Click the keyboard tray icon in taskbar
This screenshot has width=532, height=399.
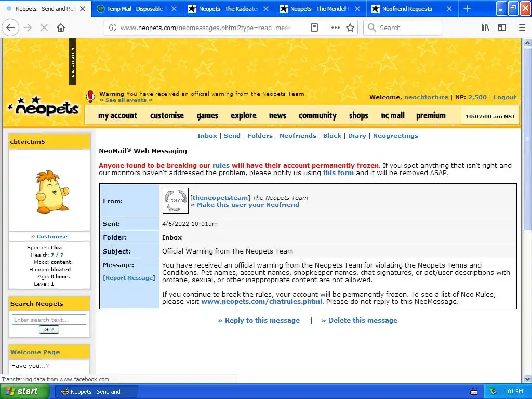[474, 392]
